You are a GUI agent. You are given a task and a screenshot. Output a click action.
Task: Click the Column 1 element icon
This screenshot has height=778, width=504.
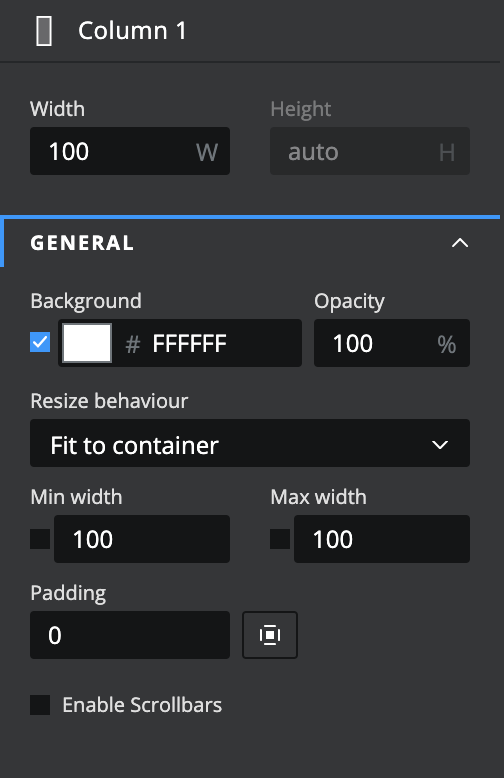44,31
